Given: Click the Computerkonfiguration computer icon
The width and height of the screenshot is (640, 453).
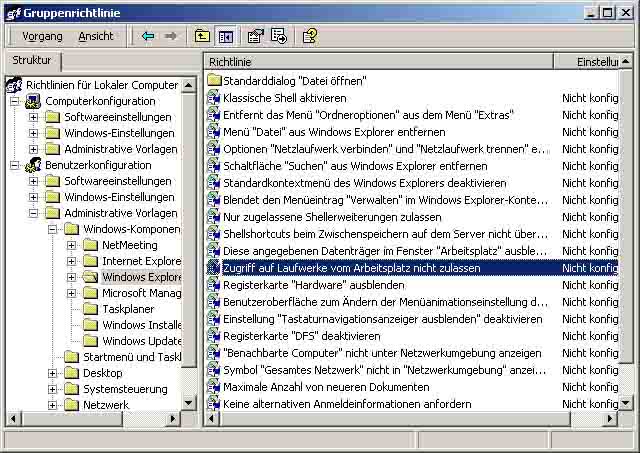Looking at the screenshot, I should pyautogui.click(x=33, y=101).
